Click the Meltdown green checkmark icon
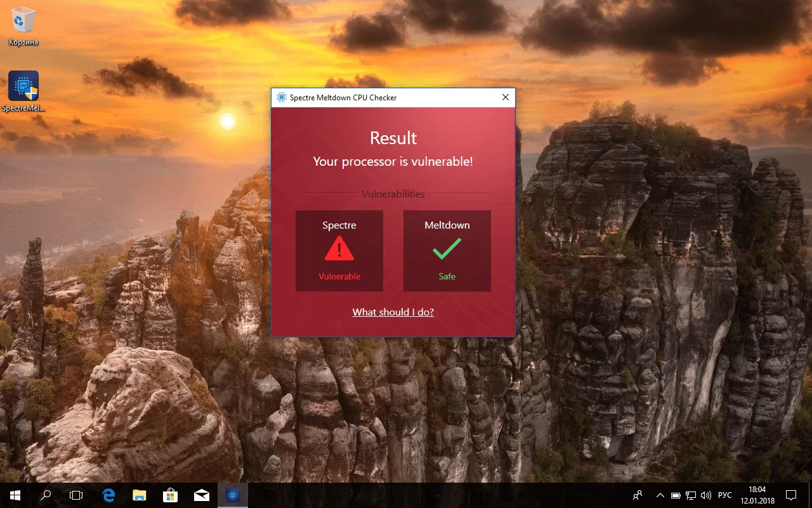The width and height of the screenshot is (812, 508). pyautogui.click(x=447, y=248)
